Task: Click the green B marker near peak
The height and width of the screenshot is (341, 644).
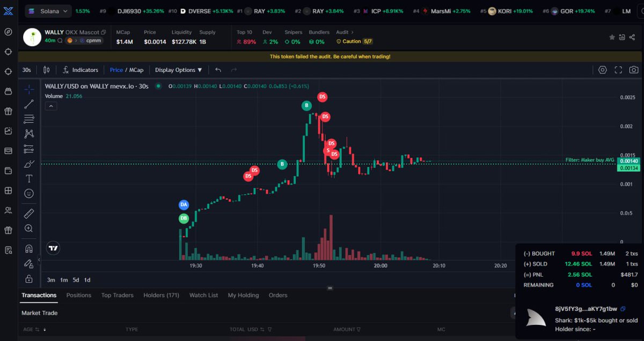Action: [x=306, y=106]
